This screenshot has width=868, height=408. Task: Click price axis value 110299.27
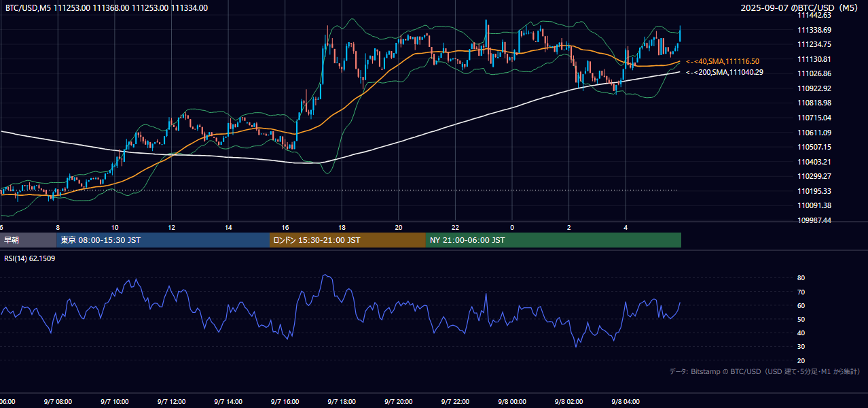[x=814, y=176]
